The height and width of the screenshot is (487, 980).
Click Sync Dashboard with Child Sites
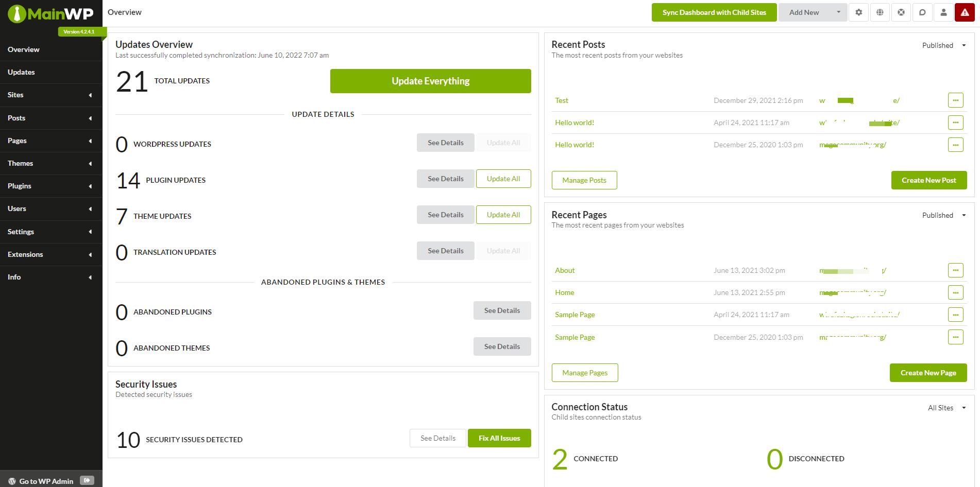714,12
